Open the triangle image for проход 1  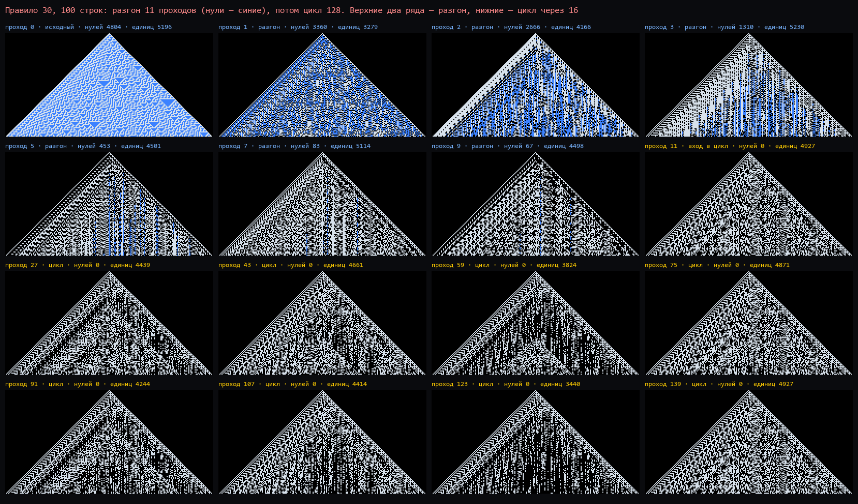322,85
